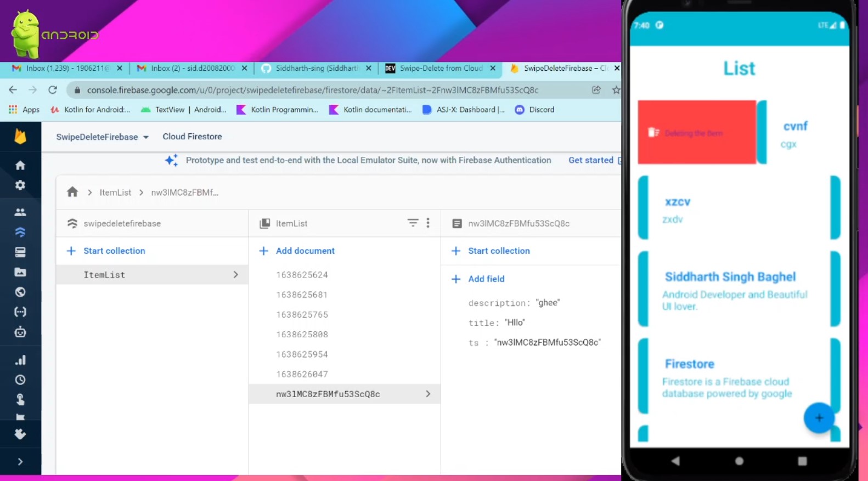Expand nw3lMC8zFBMfu53ScQ8c document chevron

coord(428,394)
